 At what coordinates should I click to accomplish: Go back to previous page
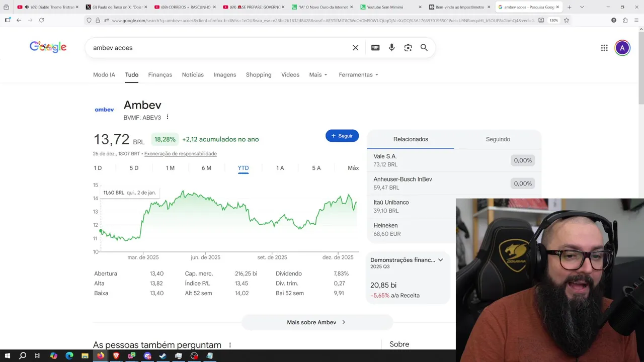[19, 20]
